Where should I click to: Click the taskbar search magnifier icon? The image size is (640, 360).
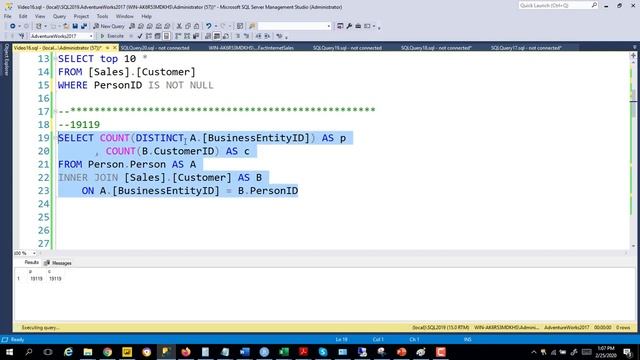tap(29, 352)
